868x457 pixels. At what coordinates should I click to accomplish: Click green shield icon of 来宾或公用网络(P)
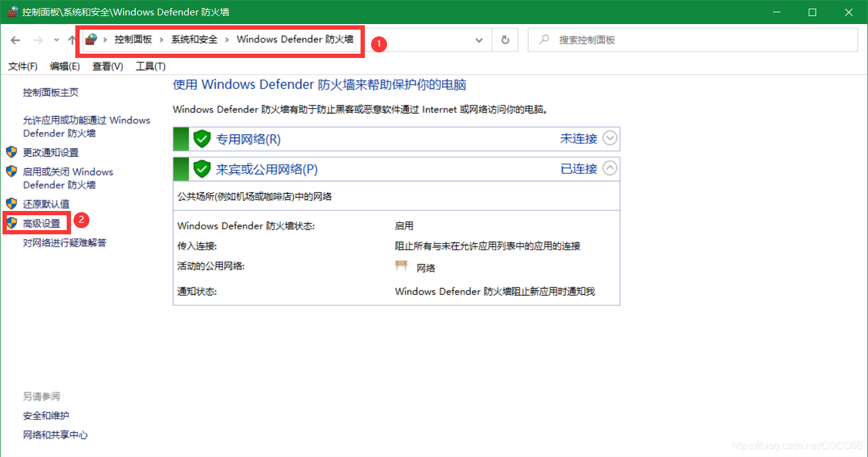tap(202, 168)
